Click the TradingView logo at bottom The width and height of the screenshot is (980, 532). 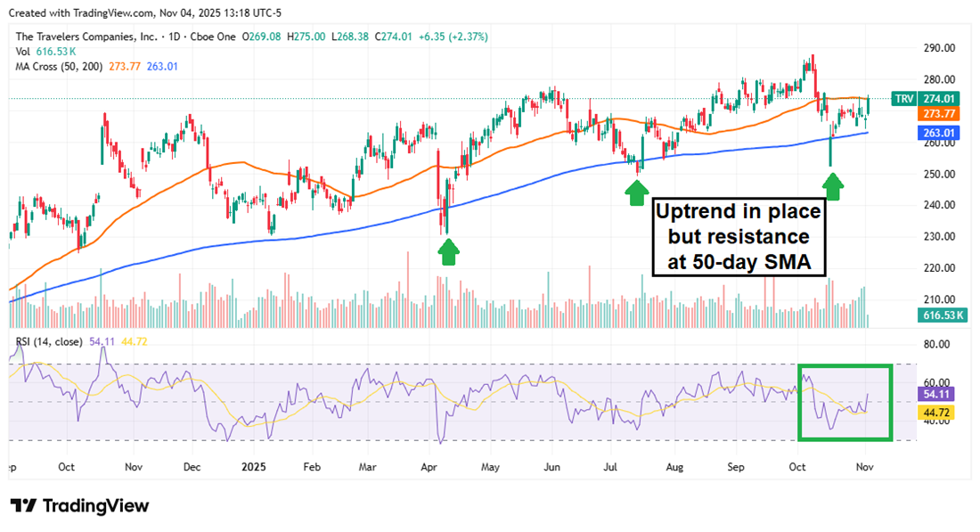tap(79, 506)
